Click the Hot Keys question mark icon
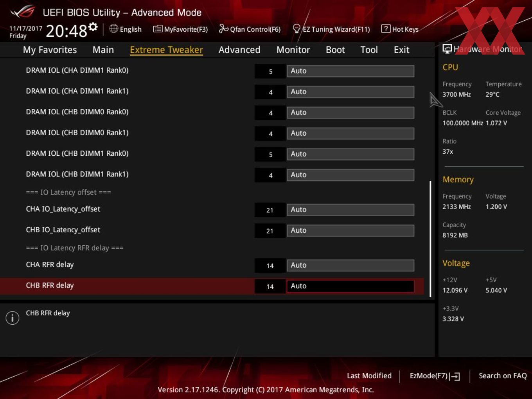The image size is (532, 399). 385,29
